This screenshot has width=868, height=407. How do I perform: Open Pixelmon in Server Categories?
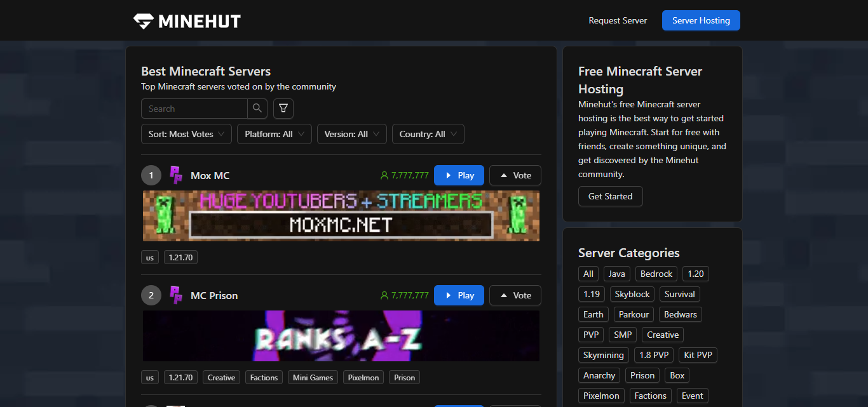(601, 396)
